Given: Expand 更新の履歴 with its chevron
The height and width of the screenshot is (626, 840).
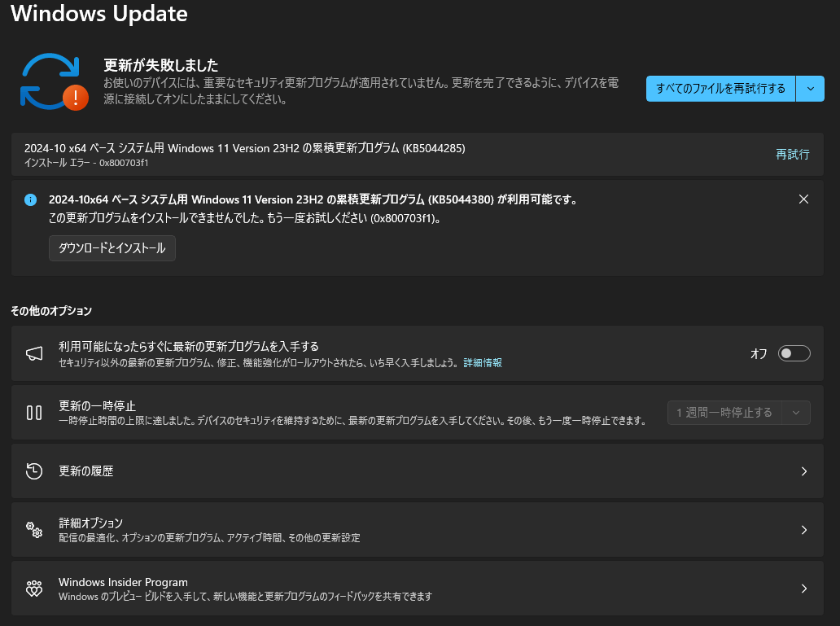Looking at the screenshot, I should click(803, 471).
